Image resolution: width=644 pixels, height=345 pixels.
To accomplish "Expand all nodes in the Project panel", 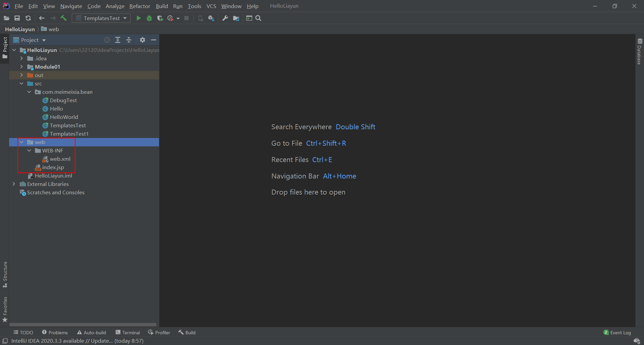I will coord(118,40).
